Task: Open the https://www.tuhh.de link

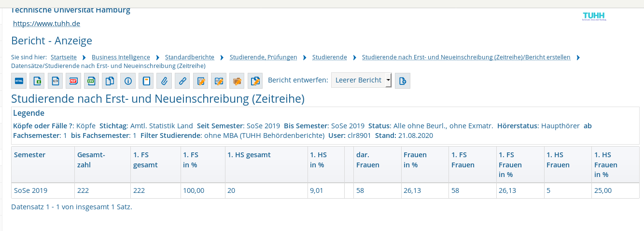Action: (46, 23)
